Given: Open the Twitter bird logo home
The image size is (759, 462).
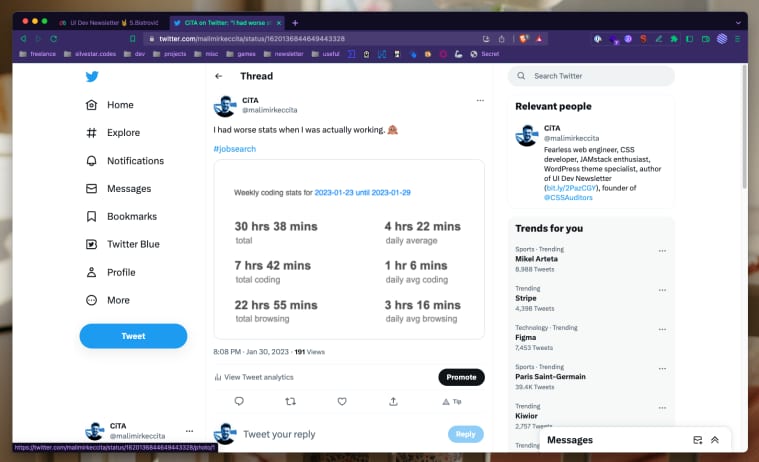Looking at the screenshot, I should (x=92, y=77).
